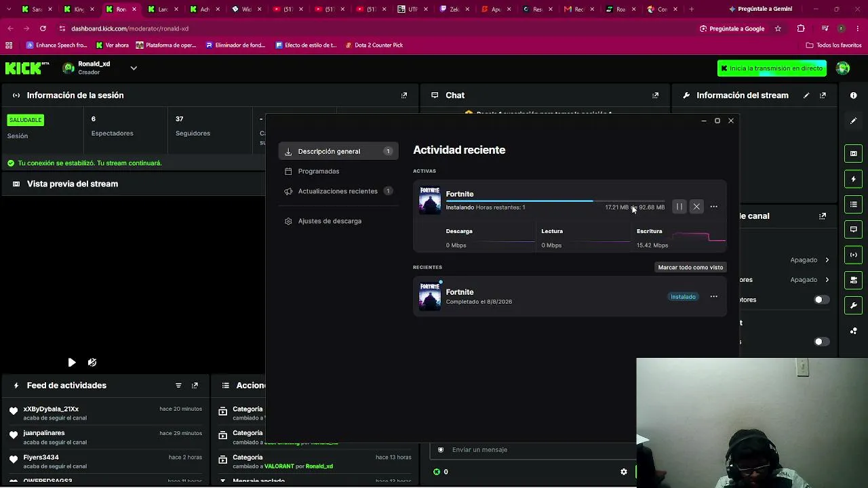Open the browser extensions puzzle icon
Image resolution: width=868 pixels, height=488 pixels.
click(801, 28)
